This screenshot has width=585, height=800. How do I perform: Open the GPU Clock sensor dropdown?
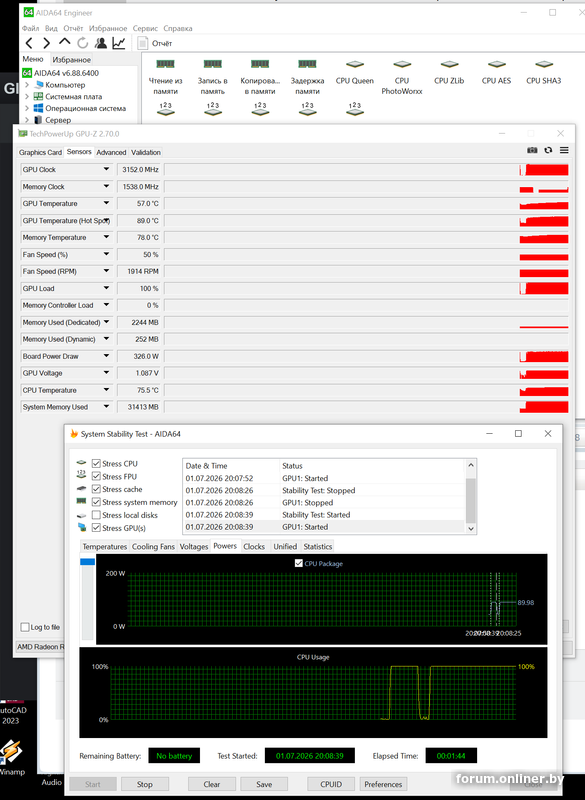point(106,169)
